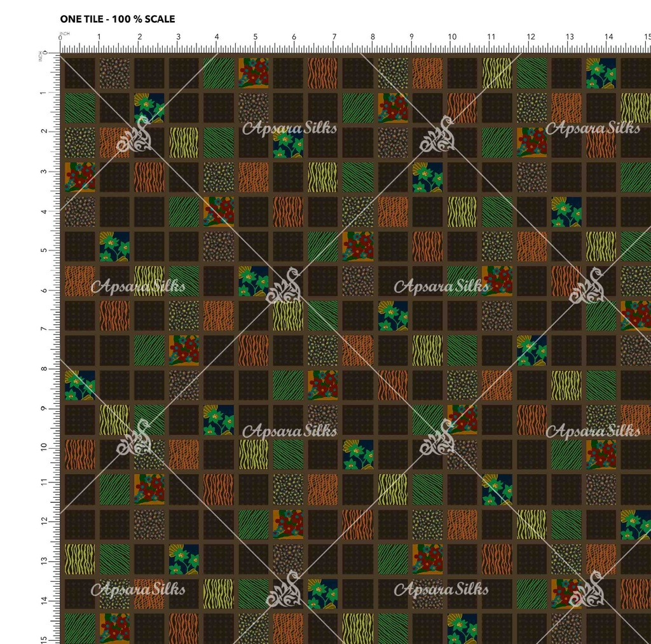
Task: Click the swan logo near the bottom-center edge
Action: tap(285, 590)
